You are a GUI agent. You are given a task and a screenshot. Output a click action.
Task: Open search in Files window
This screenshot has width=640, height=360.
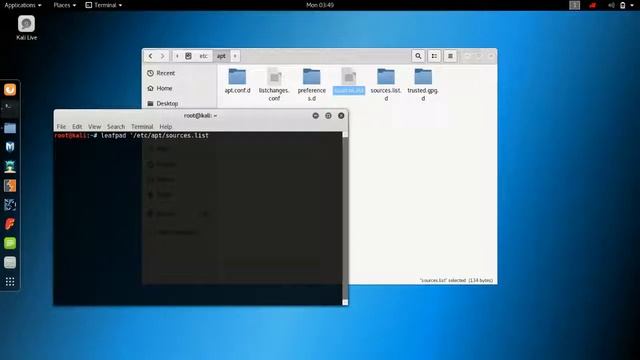coord(418,56)
